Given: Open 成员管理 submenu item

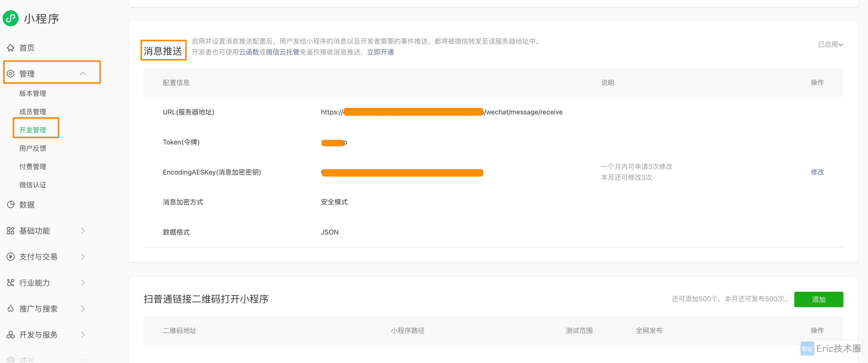Looking at the screenshot, I should (33, 112).
